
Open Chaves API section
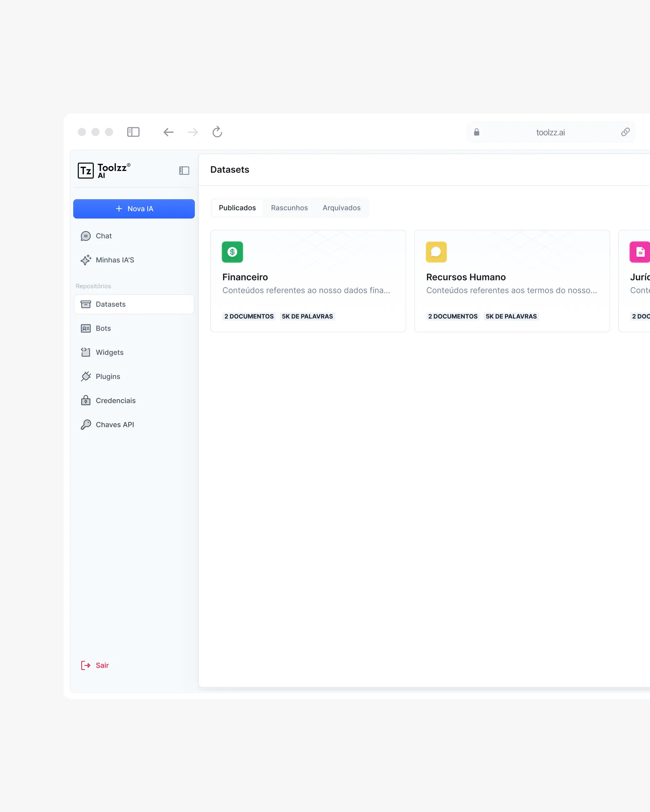point(114,425)
